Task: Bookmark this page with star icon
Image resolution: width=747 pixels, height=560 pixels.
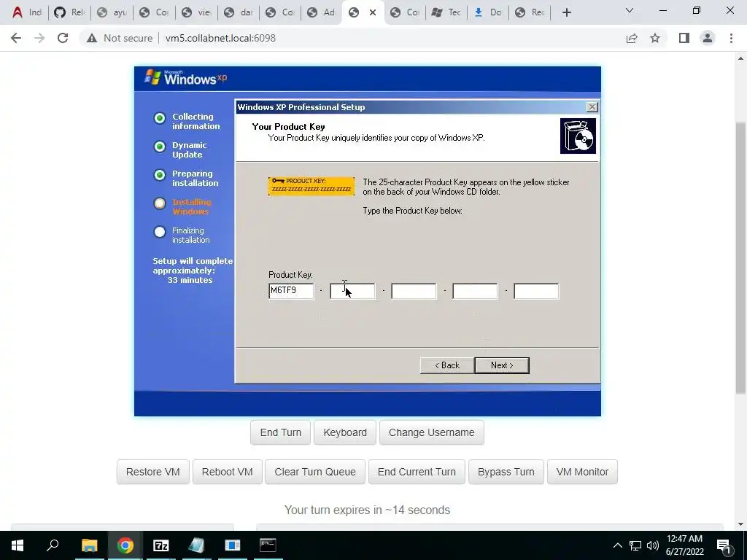Action: [655, 38]
